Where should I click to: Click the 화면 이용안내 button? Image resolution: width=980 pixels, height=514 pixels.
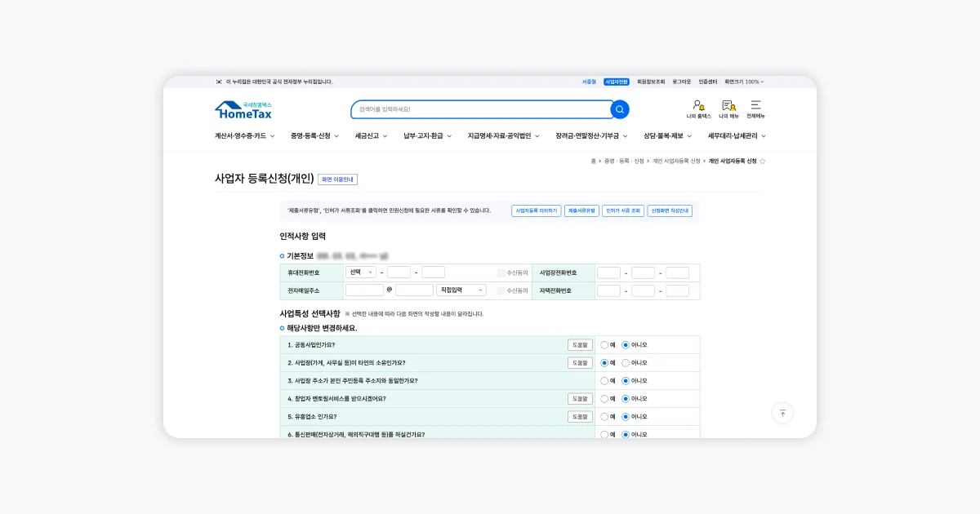(337, 179)
